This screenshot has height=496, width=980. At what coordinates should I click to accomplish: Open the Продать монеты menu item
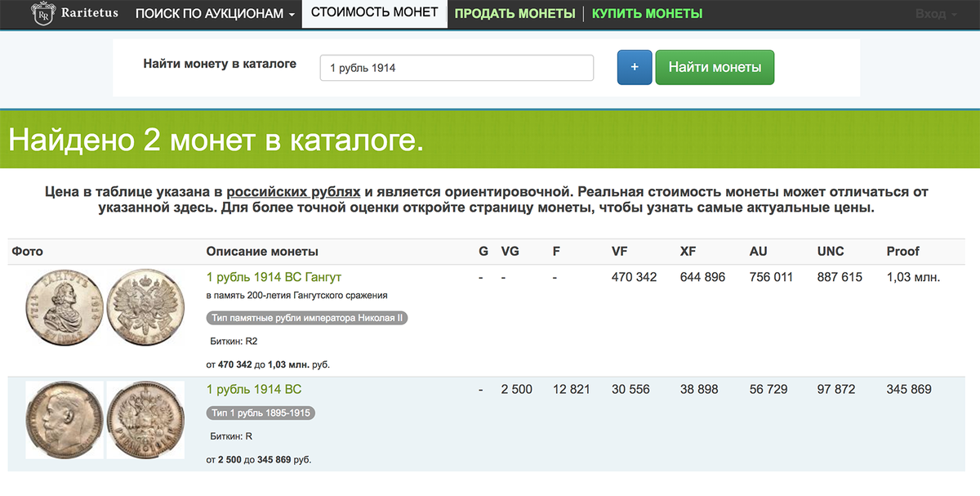coord(515,14)
